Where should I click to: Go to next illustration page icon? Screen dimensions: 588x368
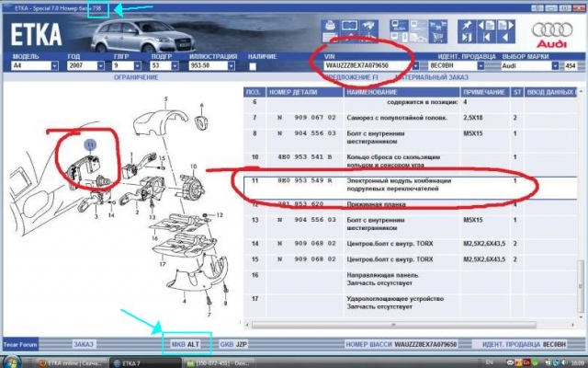(505, 26)
